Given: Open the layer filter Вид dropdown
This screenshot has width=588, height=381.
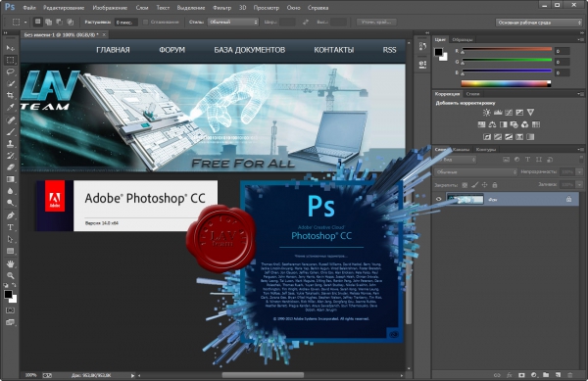Looking at the screenshot, I should tap(459, 160).
